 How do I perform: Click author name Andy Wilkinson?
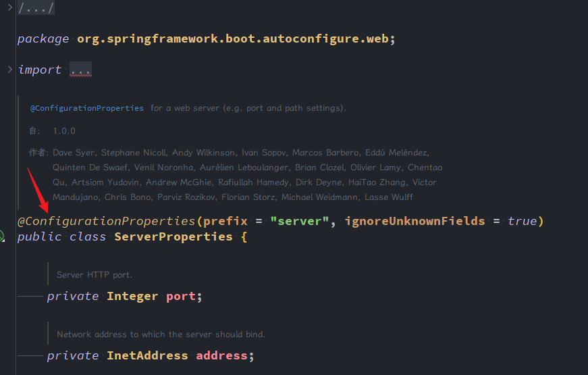203,153
